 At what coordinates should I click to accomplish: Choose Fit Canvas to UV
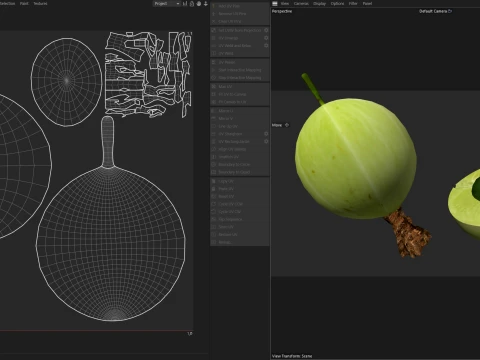(x=240, y=102)
